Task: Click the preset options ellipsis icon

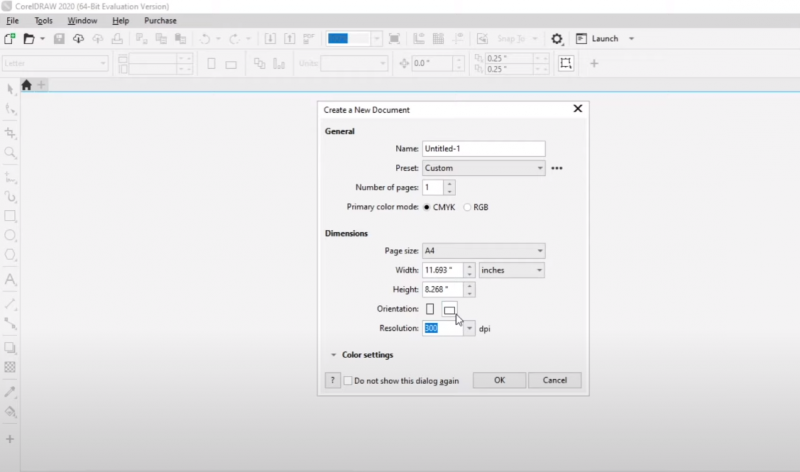Action: pyautogui.click(x=557, y=168)
